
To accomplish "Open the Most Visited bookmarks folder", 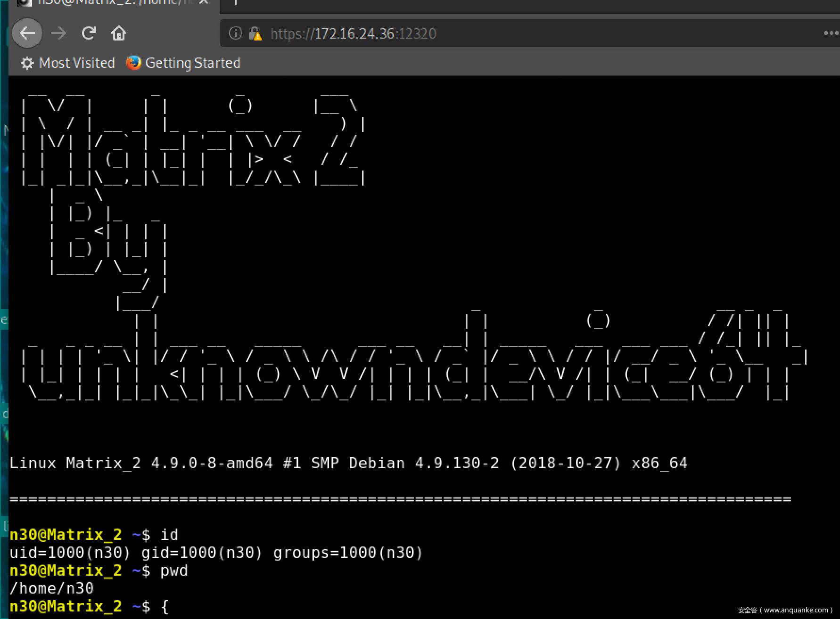I will (x=68, y=63).
